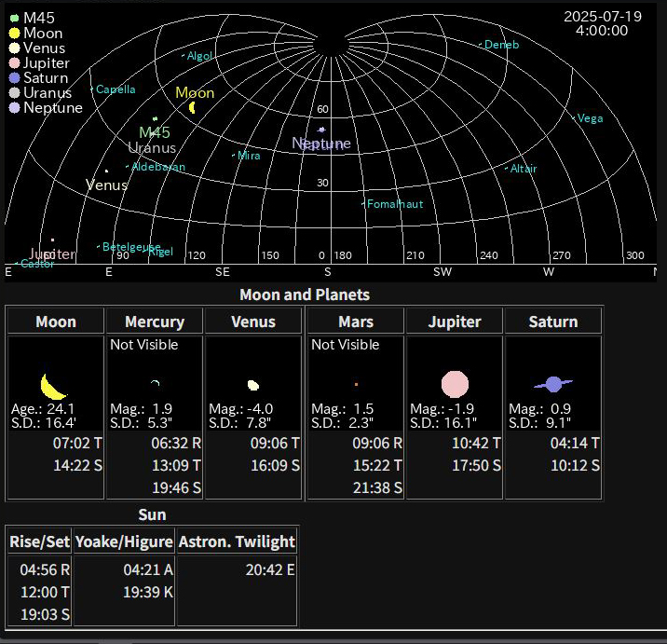Click the Deneb star label

pos(501,44)
